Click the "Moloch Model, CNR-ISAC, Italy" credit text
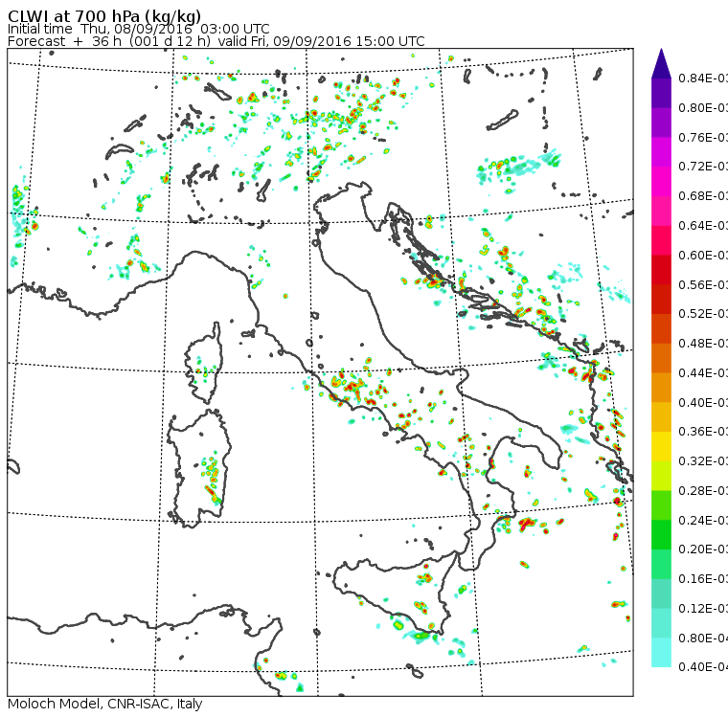The image size is (728, 717). 105,704
